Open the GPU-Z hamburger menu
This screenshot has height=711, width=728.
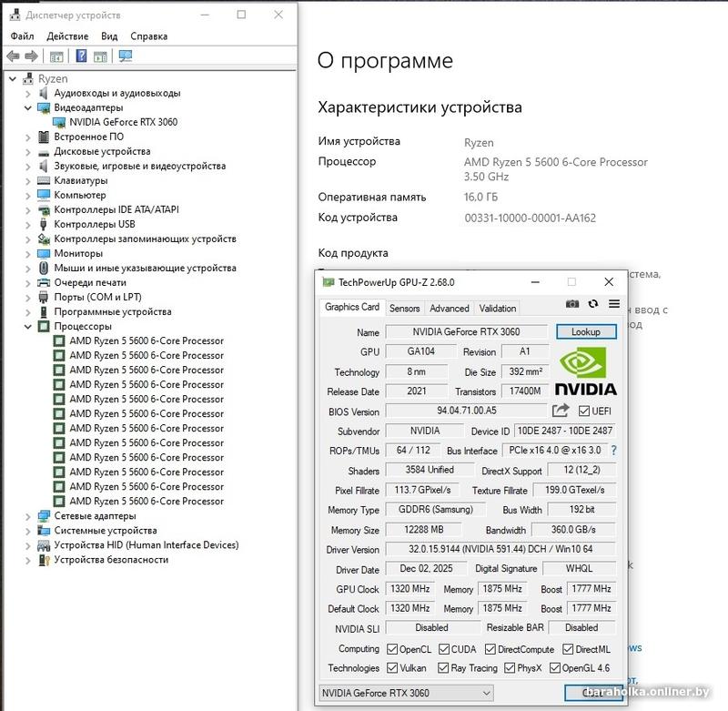point(613,304)
